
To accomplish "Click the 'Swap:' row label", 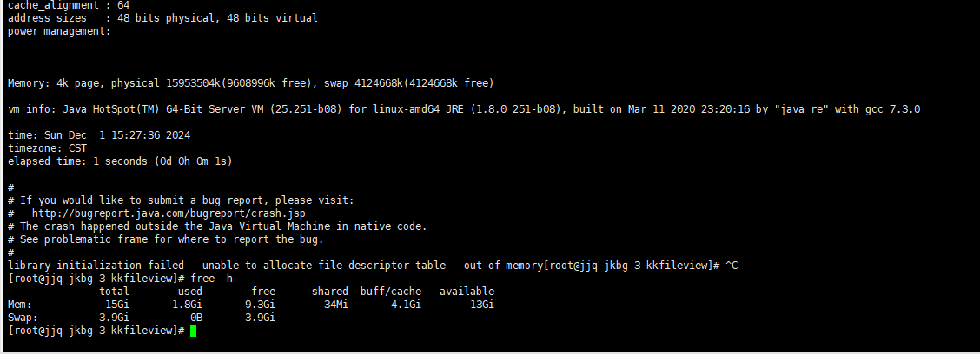I will point(23,318).
